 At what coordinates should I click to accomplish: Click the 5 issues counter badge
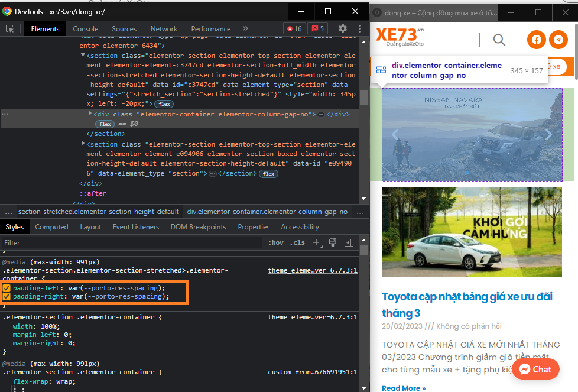point(318,28)
